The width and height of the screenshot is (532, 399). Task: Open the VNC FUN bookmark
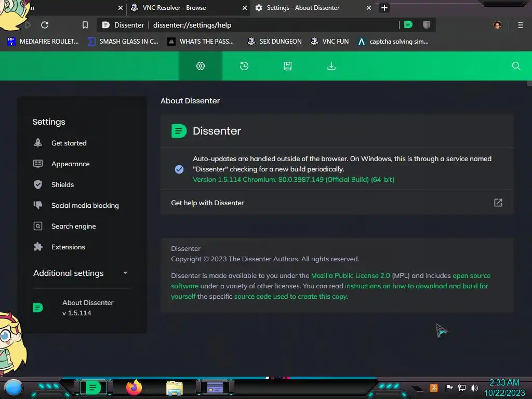pyautogui.click(x=330, y=42)
